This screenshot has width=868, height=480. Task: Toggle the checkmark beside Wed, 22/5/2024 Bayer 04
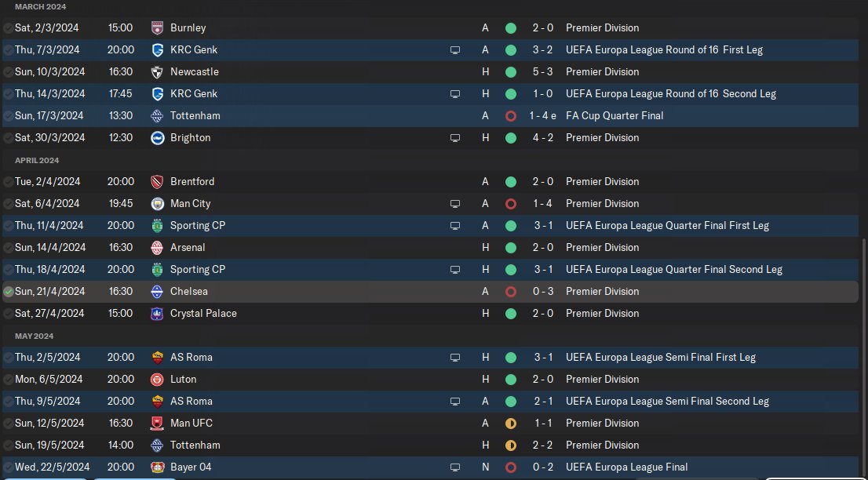point(9,467)
